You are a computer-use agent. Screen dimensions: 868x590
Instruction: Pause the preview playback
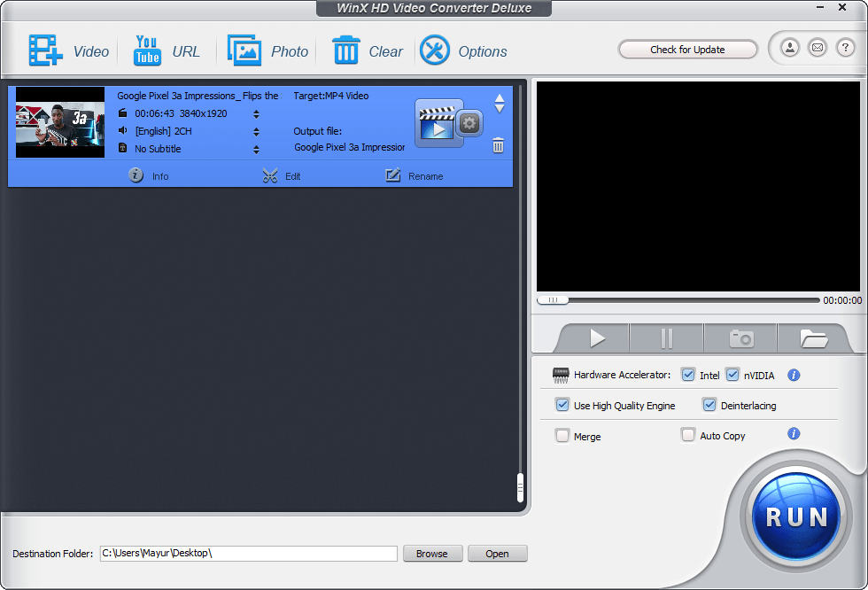pos(666,338)
